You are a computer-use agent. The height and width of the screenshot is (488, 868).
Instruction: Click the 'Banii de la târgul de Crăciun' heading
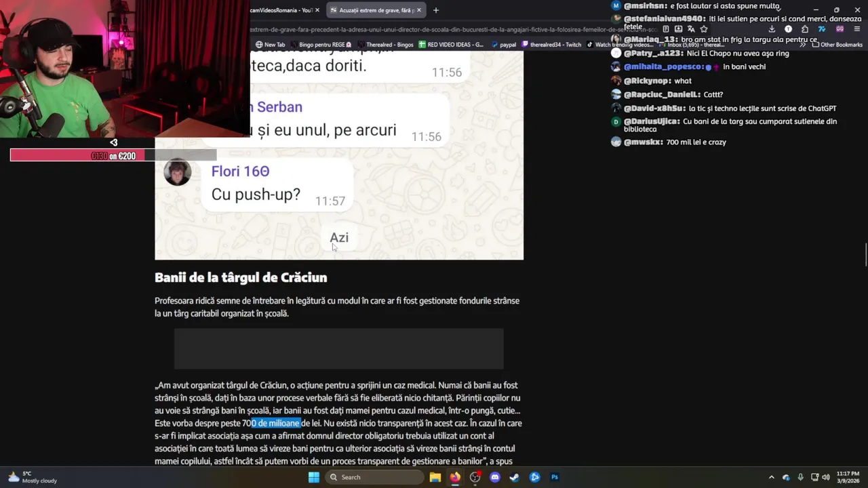pos(241,277)
